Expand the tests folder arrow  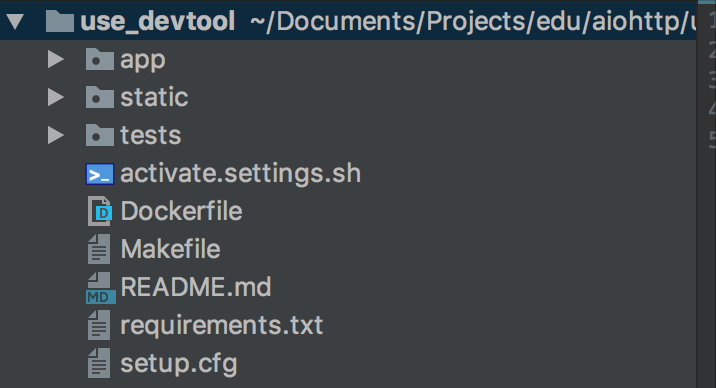tap(56, 135)
